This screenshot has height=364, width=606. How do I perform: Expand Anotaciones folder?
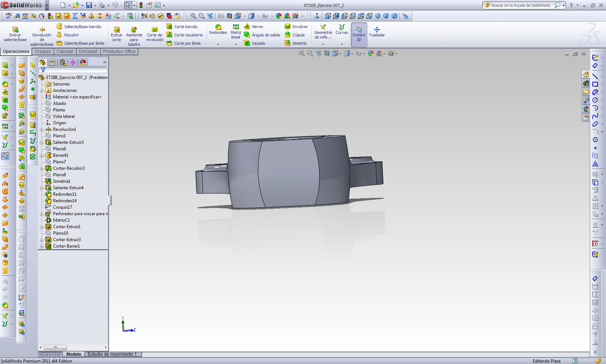pos(42,91)
